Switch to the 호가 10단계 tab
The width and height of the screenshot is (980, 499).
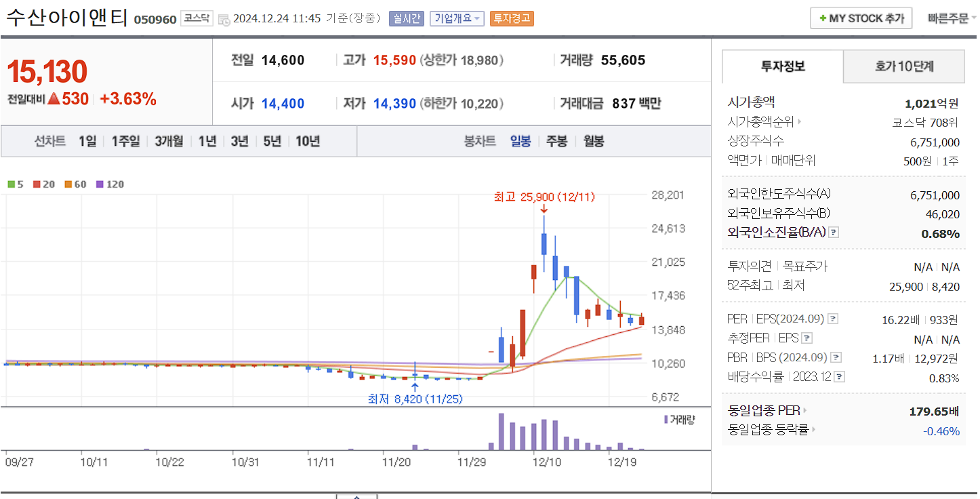pyautogui.click(x=904, y=66)
